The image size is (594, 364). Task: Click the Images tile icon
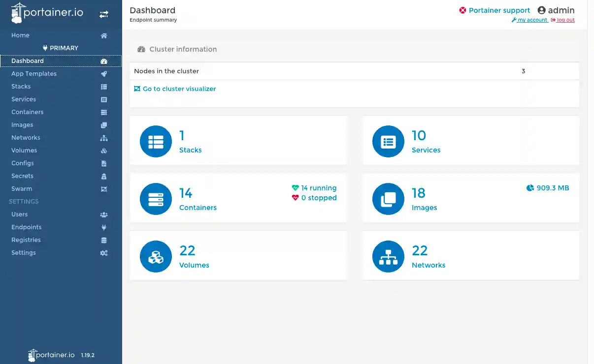(x=388, y=199)
